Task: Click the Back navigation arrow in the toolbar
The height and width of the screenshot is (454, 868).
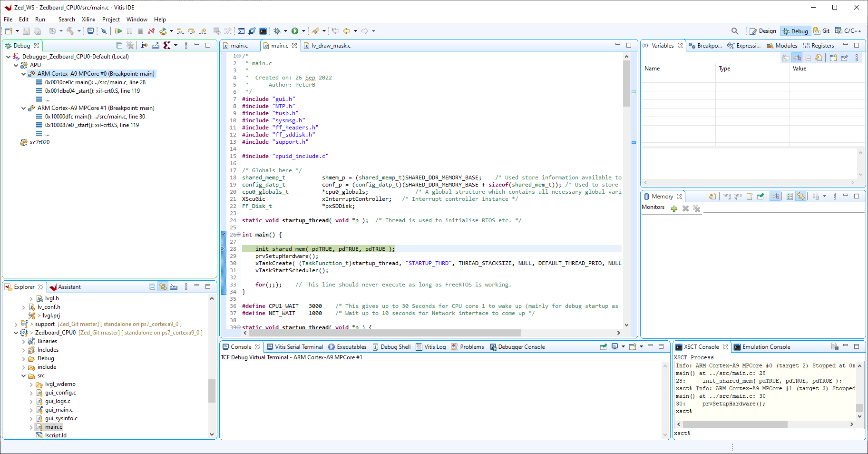Action: pos(347,31)
